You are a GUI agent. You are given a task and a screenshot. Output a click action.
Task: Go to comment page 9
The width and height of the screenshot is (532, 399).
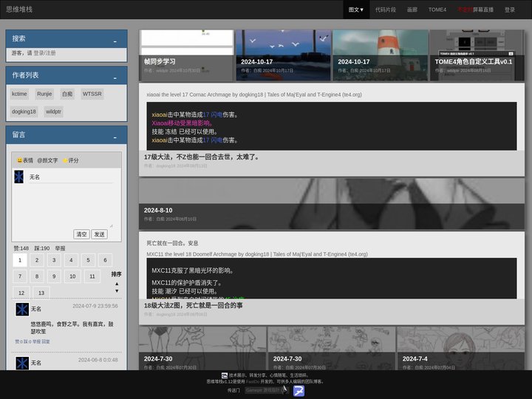[54, 276]
